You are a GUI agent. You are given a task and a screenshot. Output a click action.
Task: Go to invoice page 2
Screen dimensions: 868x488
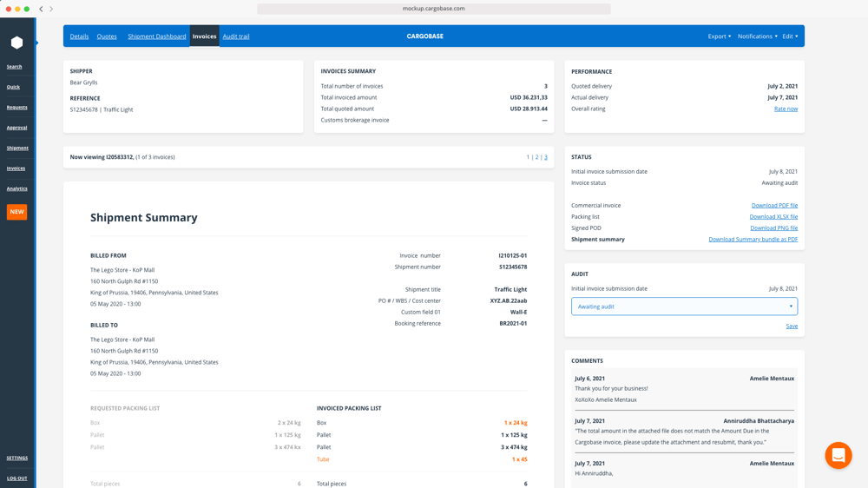click(536, 157)
